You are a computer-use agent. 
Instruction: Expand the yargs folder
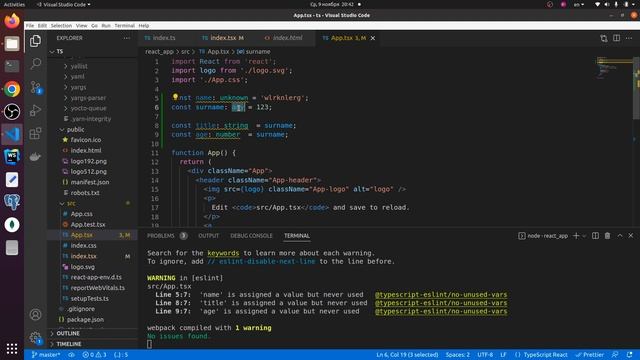point(78,87)
